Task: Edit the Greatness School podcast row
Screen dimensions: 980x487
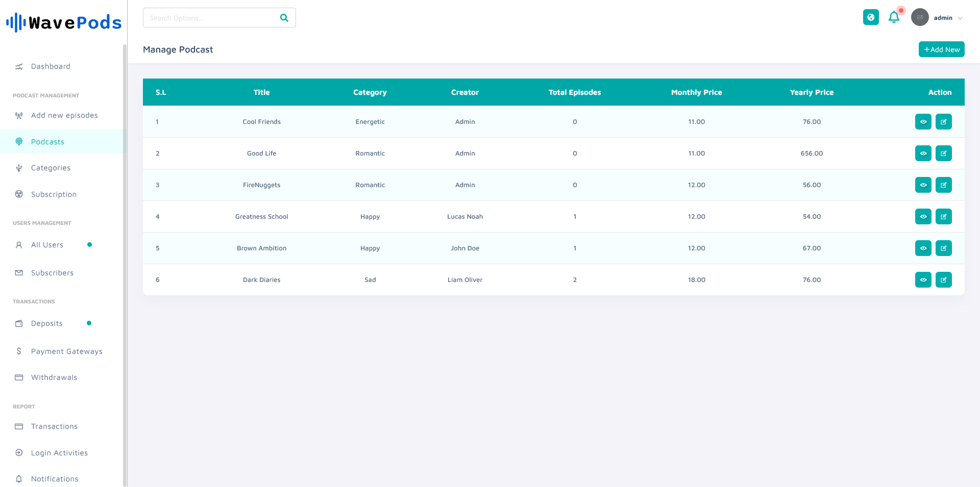Action: (943, 217)
